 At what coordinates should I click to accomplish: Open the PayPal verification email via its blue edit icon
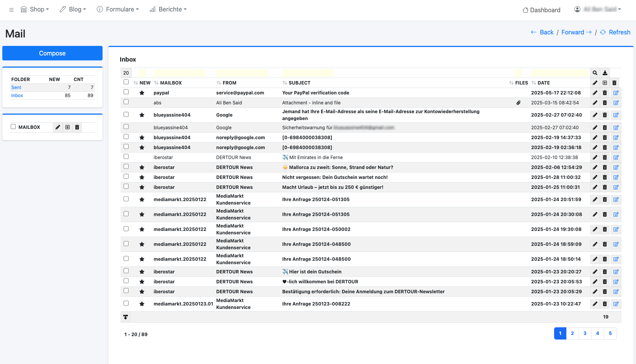coord(616,93)
